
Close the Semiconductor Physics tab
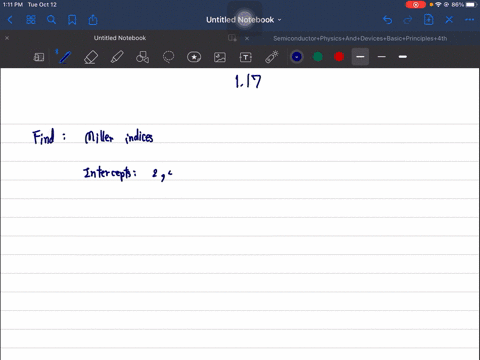coord(247,38)
